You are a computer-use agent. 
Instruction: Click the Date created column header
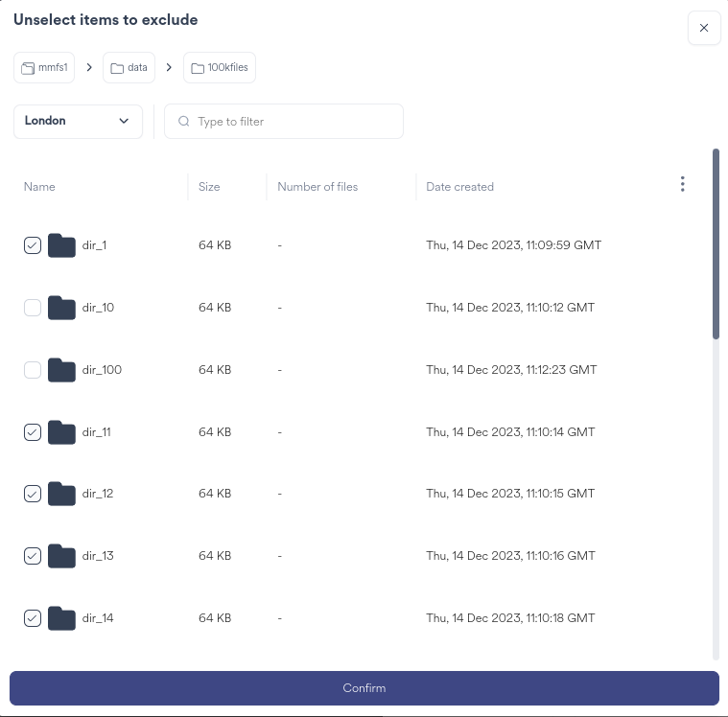click(459, 187)
